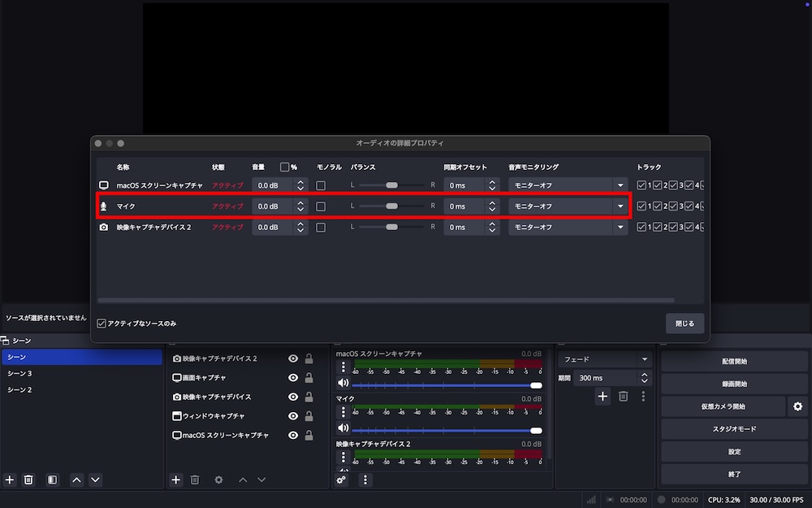Click 録画開始 to start recording

pos(734,384)
